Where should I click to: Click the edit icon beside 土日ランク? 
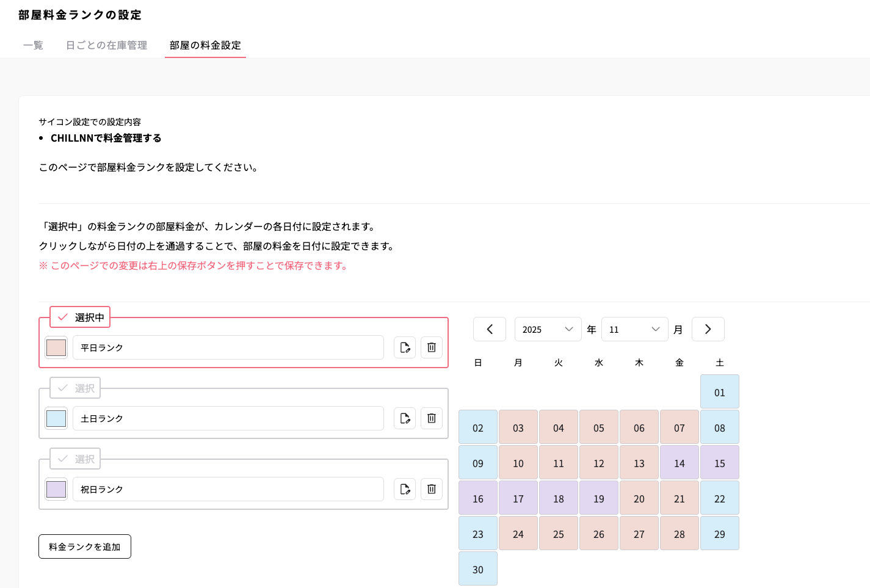click(404, 418)
